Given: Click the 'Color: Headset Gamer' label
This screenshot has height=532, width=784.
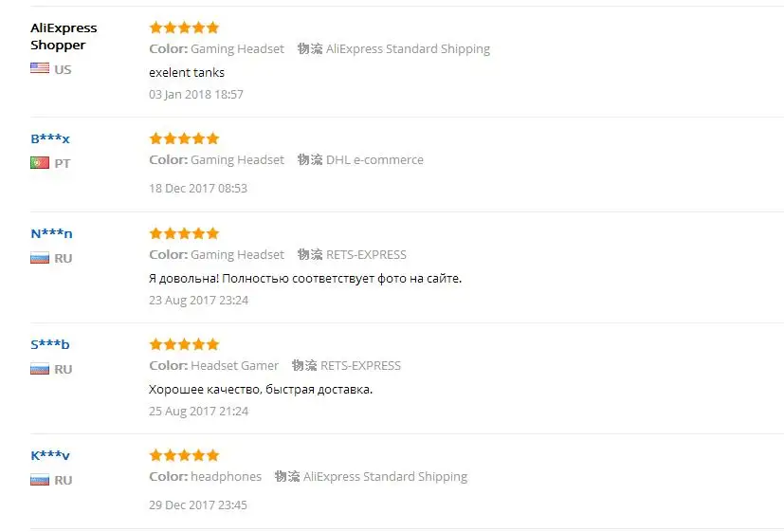Looking at the screenshot, I should (213, 365).
